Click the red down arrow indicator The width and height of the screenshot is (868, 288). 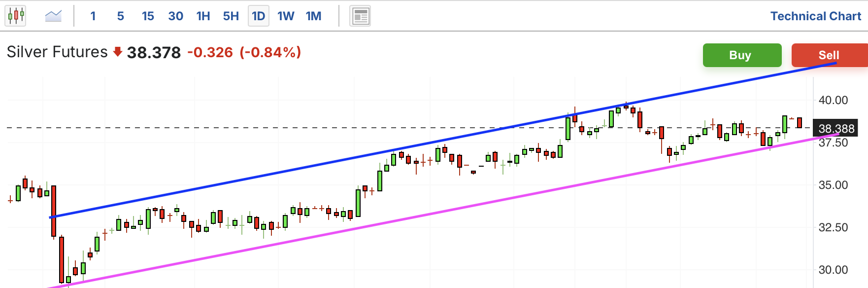pyautogui.click(x=117, y=51)
